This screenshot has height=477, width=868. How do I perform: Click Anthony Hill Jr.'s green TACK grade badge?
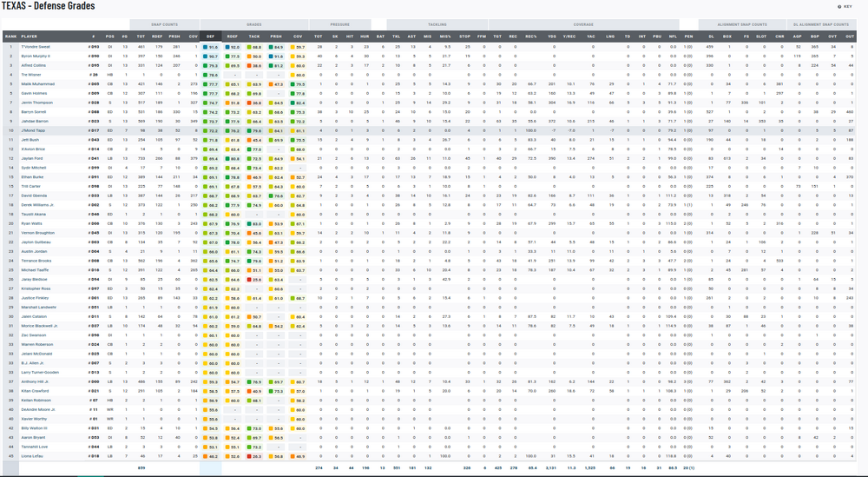[x=253, y=381]
